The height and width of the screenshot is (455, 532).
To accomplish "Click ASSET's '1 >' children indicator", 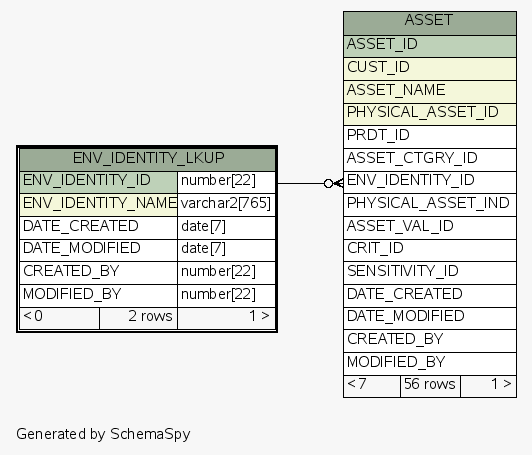I will [x=489, y=386].
